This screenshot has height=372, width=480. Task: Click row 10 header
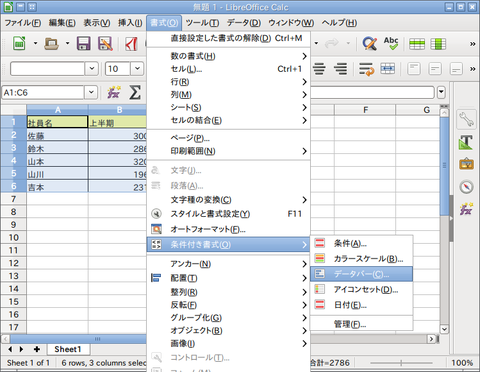pyautogui.click(x=13, y=237)
